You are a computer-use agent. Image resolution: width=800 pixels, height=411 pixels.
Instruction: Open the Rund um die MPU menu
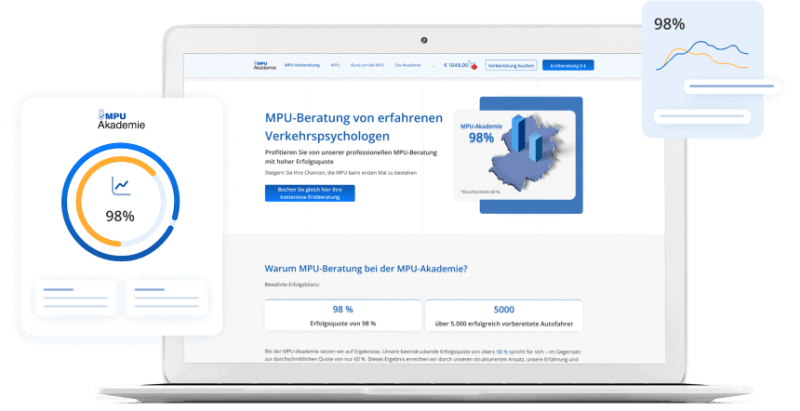pos(367,65)
